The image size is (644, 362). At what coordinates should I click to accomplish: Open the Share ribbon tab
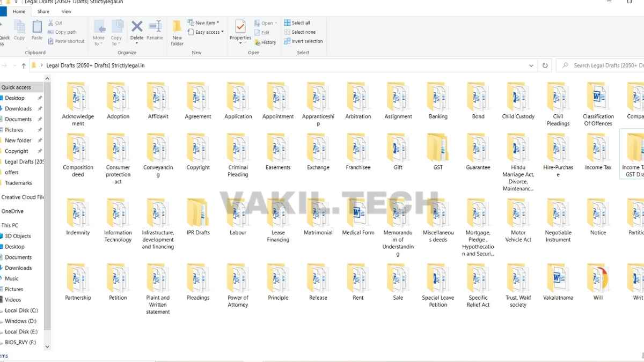(43, 11)
